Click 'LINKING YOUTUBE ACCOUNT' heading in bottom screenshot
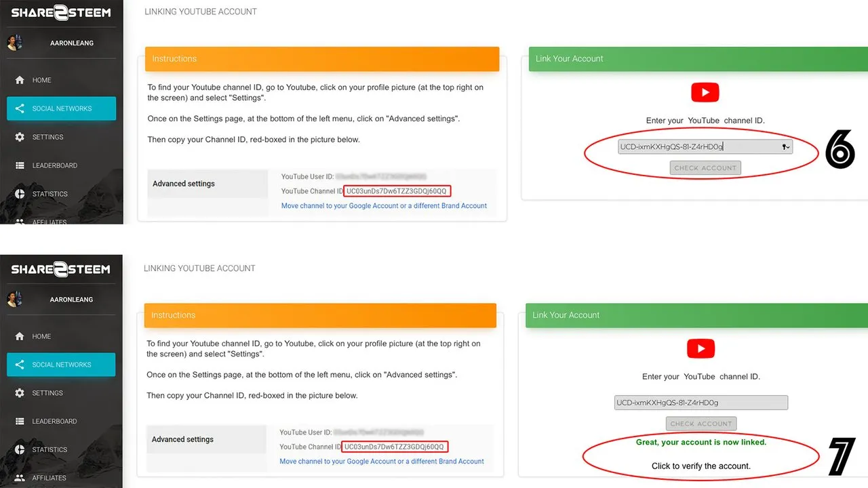Viewport: 868px width, 488px height. tap(199, 268)
